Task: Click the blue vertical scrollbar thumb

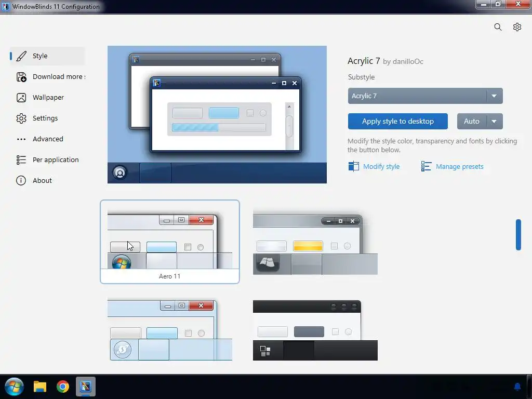Action: [x=518, y=235]
